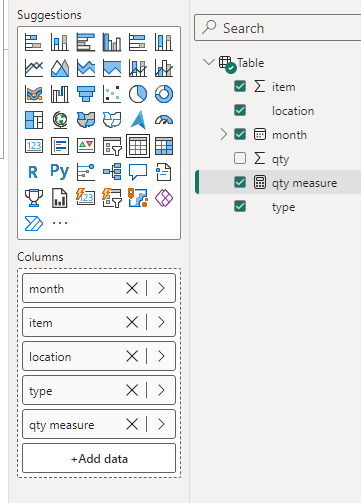Viewport: 361px width, 503px height.
Task: Select the pie chart visual
Action: click(x=138, y=94)
